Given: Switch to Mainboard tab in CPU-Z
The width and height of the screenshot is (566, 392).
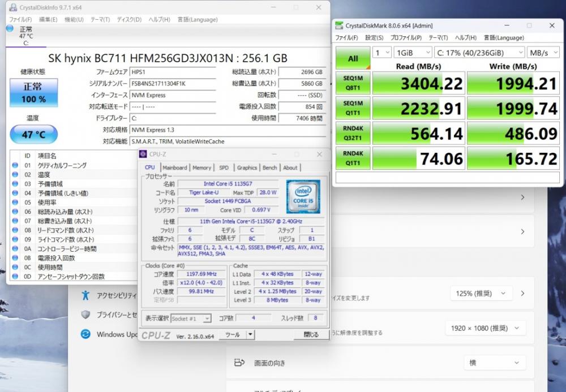Looking at the screenshot, I should click(x=175, y=167).
